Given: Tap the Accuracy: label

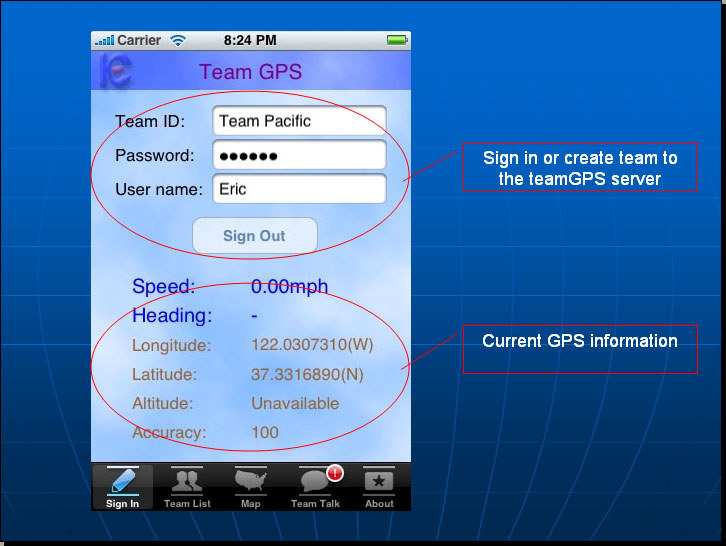Looking at the screenshot, I should click(169, 433).
